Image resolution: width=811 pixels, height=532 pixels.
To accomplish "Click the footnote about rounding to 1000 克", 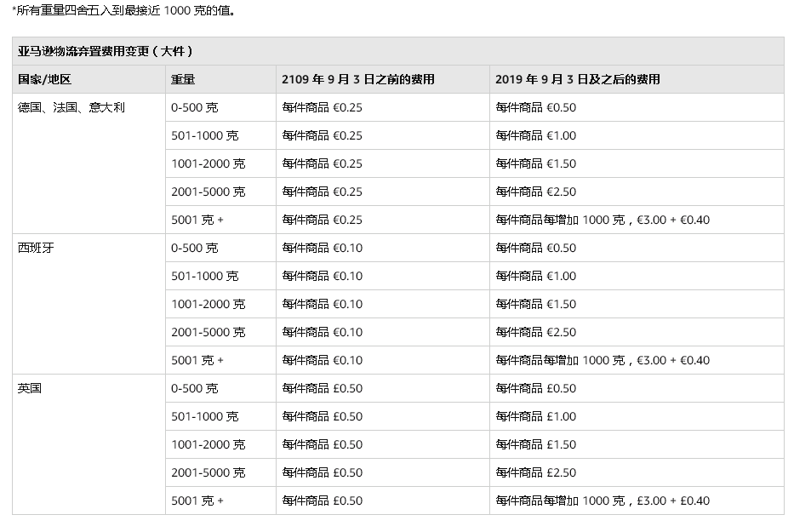I will [119, 11].
